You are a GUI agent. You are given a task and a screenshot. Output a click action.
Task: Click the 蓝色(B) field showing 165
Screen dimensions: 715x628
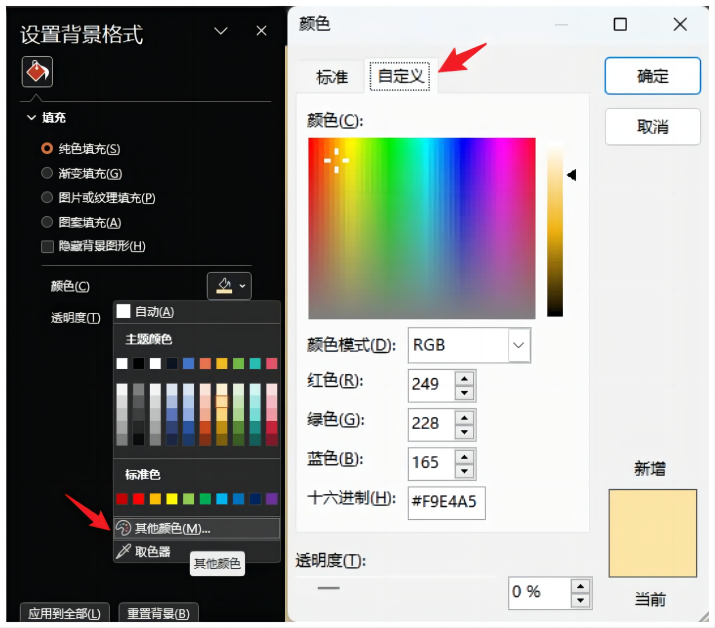click(x=432, y=464)
